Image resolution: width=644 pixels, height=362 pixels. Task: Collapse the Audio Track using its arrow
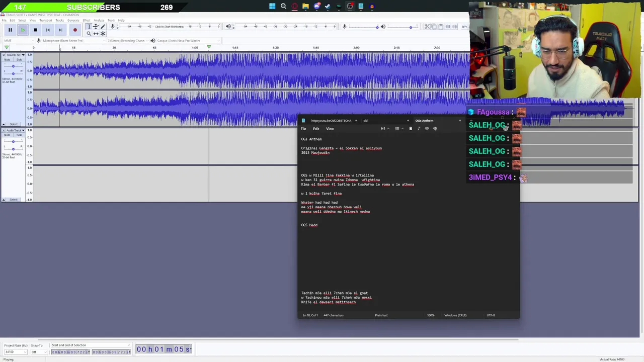[4, 200]
